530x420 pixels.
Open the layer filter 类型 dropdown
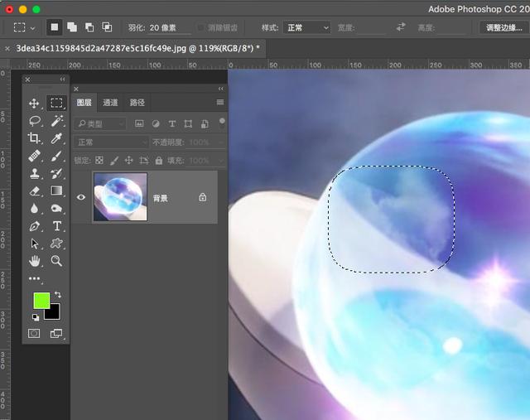(100, 124)
